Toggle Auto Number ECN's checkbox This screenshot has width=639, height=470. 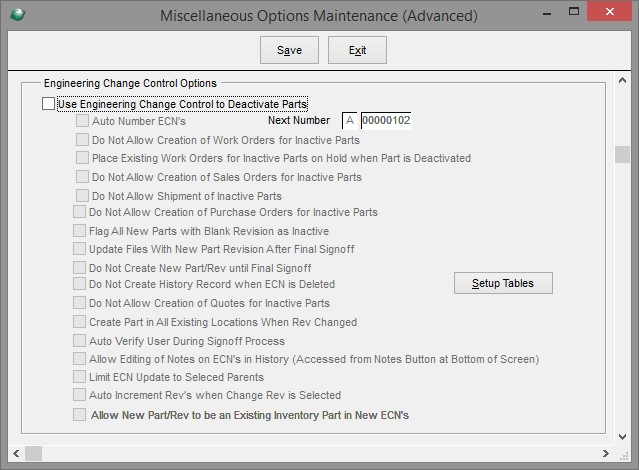coord(82,121)
